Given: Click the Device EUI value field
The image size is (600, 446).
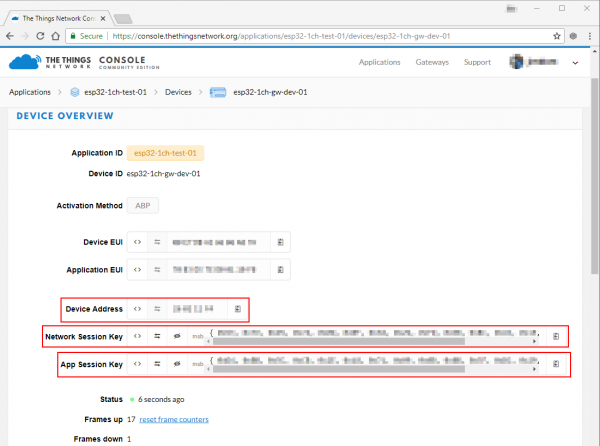Looking at the screenshot, I should coord(218,242).
